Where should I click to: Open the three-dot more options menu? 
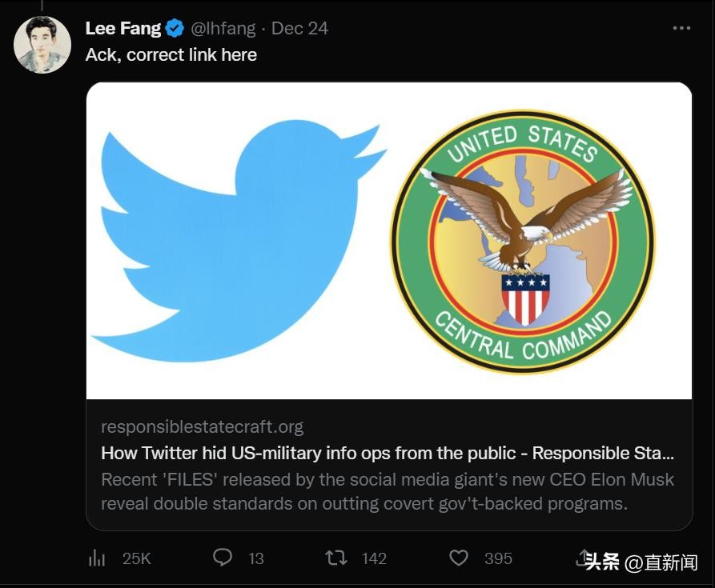681,28
